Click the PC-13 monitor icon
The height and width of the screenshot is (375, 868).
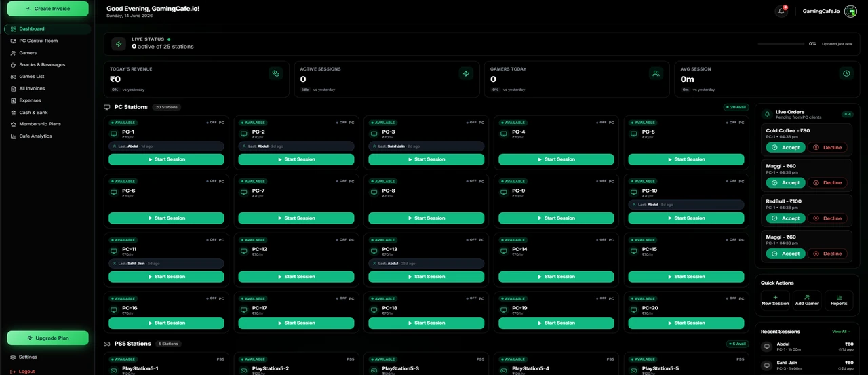click(x=374, y=252)
